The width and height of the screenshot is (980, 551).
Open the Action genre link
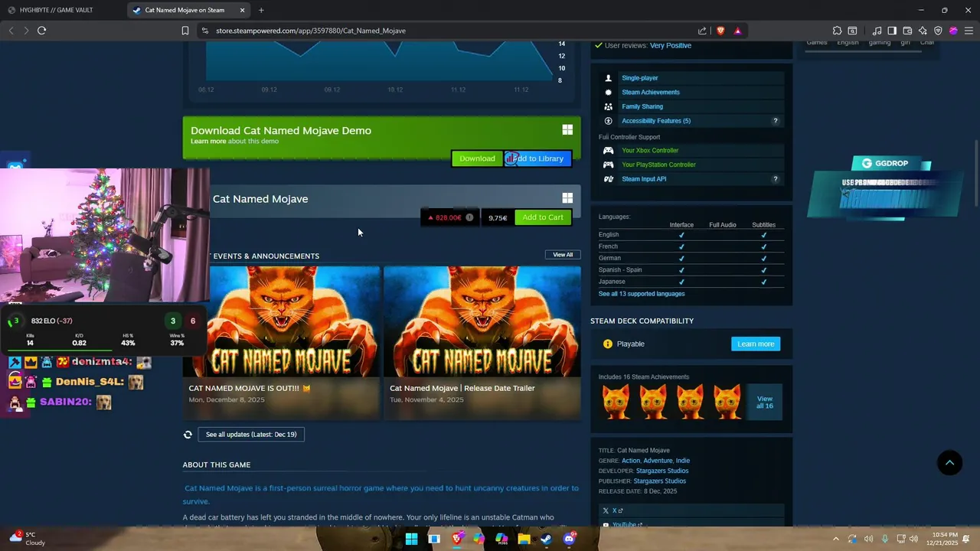(631, 461)
